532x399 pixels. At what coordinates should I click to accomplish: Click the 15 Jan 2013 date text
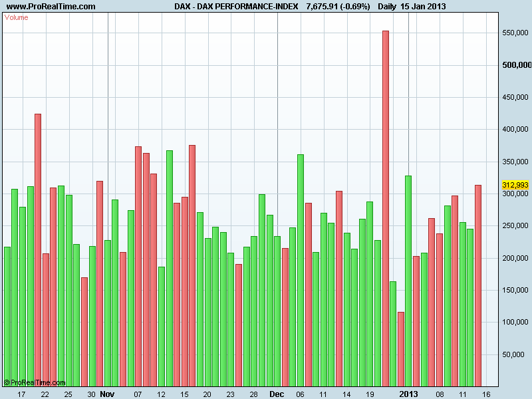423,7
